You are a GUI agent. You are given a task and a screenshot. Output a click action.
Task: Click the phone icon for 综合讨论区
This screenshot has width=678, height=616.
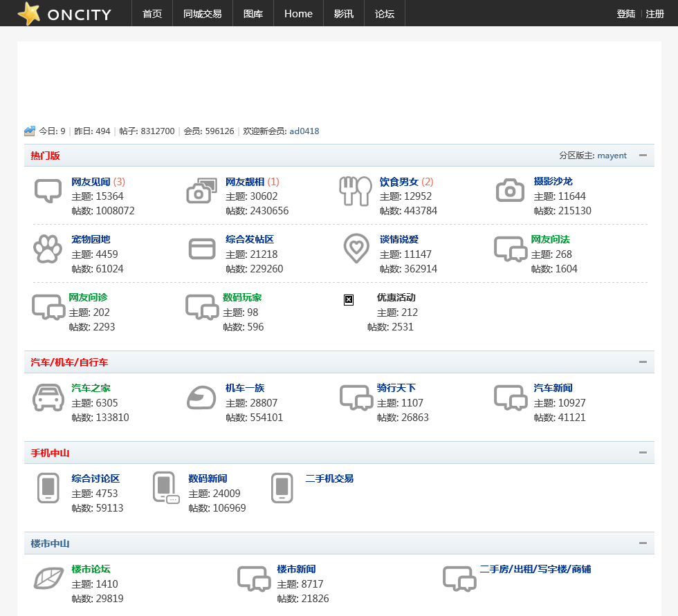tap(48, 488)
